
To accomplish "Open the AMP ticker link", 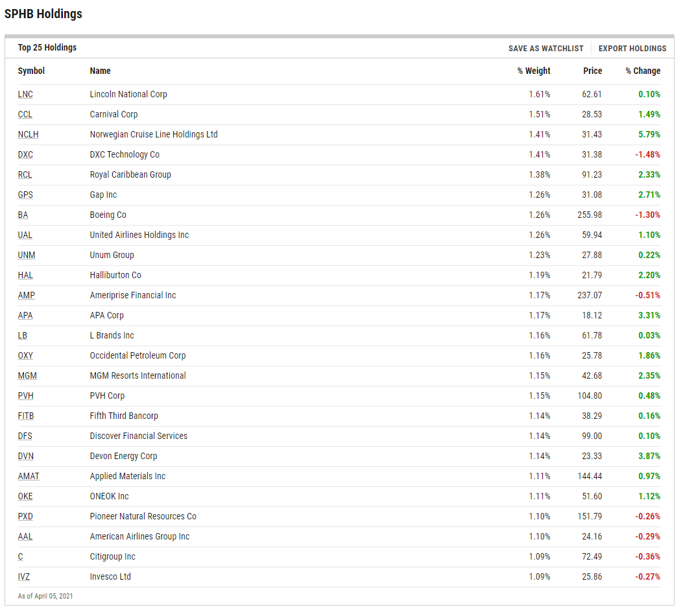I will coord(26,295).
